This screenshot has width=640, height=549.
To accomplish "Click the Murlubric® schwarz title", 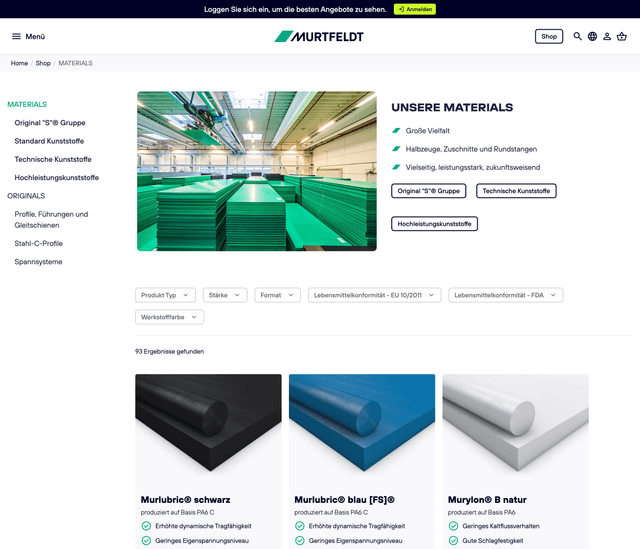I will click(x=186, y=500).
